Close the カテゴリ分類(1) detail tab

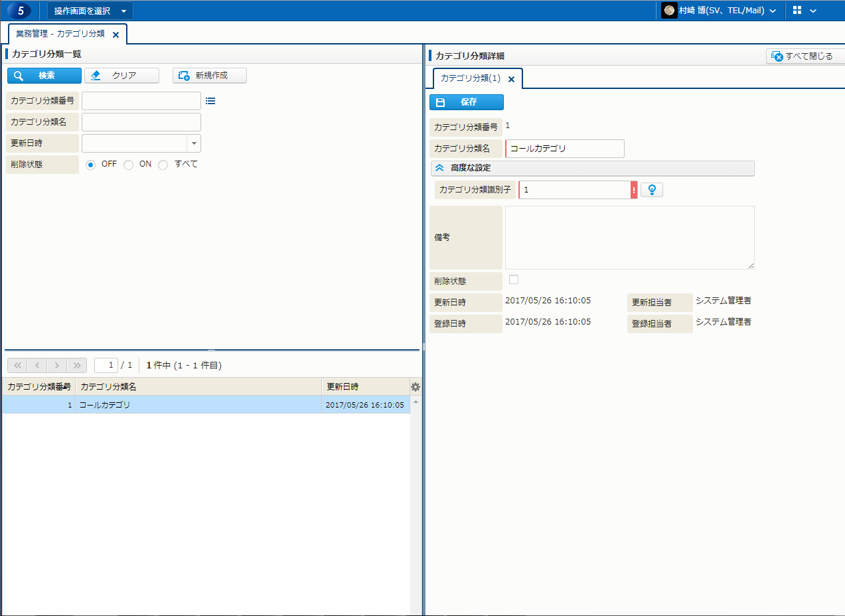[x=511, y=79]
